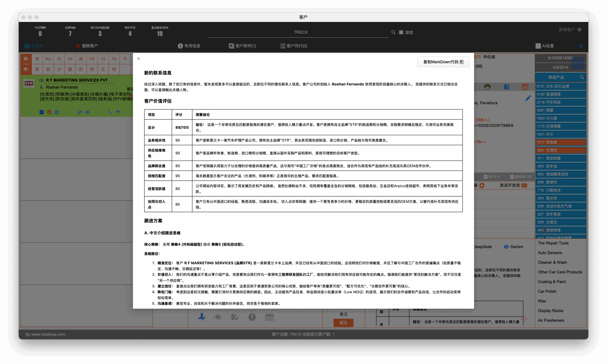The image size is (607, 364).
Task: Open the customer's Facebook page icon
Action: tap(506, 87)
